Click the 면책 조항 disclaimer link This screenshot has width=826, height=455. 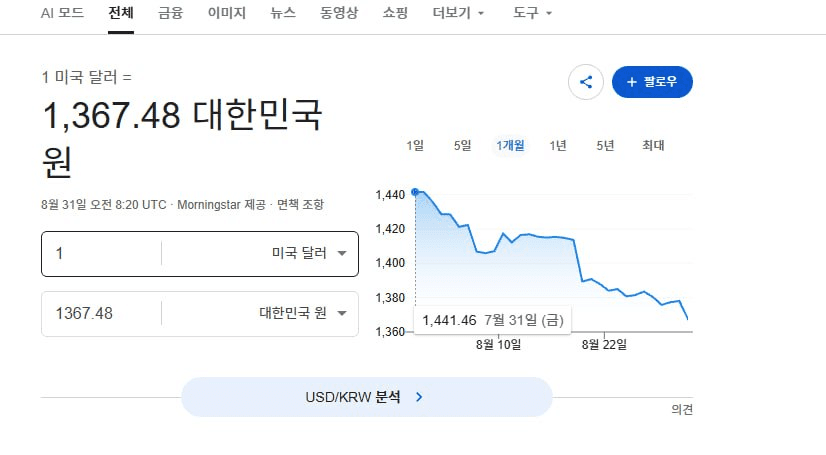tap(300, 204)
